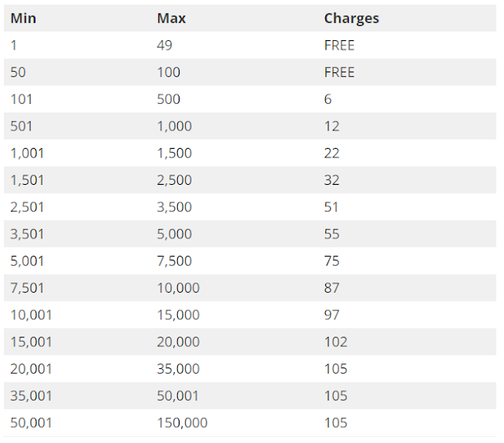Click the Min value 501

click(21, 126)
